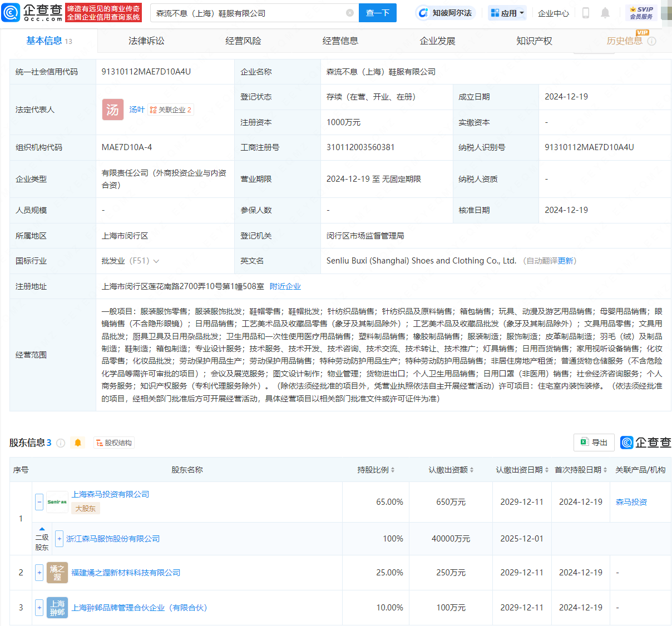Image resolution: width=672 pixels, height=626 pixels.
Task: Open the 应用 dropdown menu
Action: pyautogui.click(x=507, y=13)
